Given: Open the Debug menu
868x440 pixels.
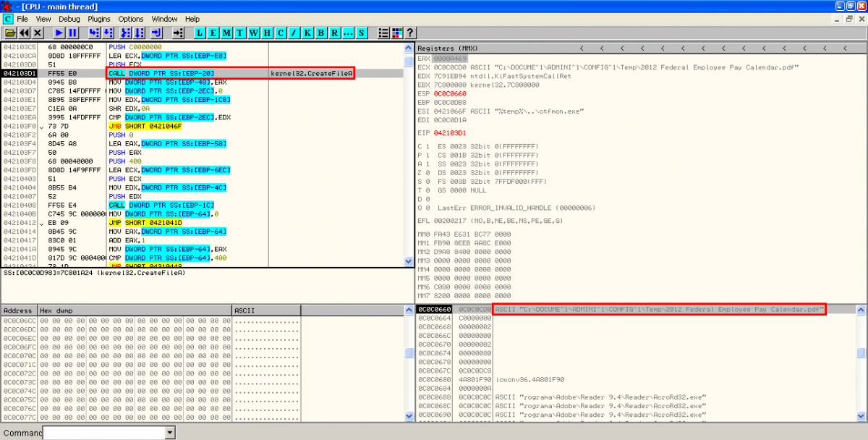Looking at the screenshot, I should (69, 19).
